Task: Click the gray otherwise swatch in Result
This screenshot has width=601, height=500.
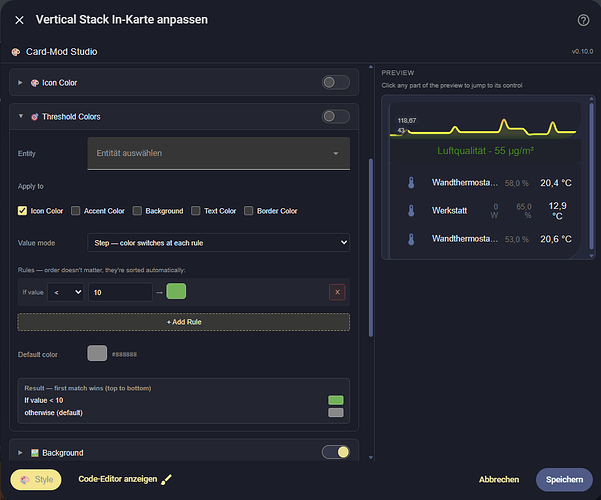Action: pyautogui.click(x=336, y=412)
